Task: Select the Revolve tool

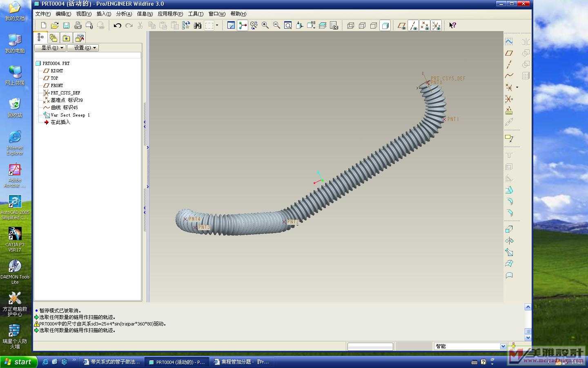Action: 509,241
